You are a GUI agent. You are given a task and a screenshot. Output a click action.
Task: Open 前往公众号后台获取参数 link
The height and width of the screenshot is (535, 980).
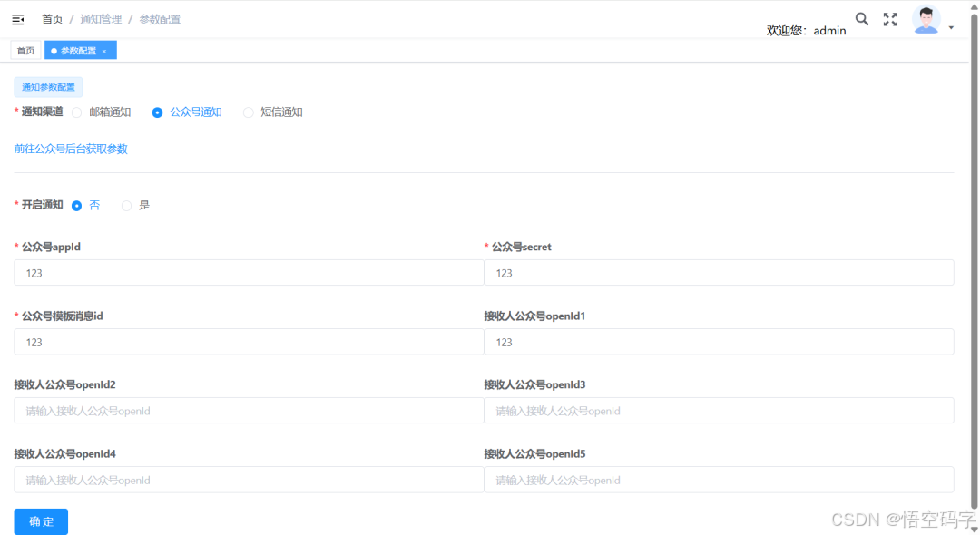pyautogui.click(x=71, y=149)
